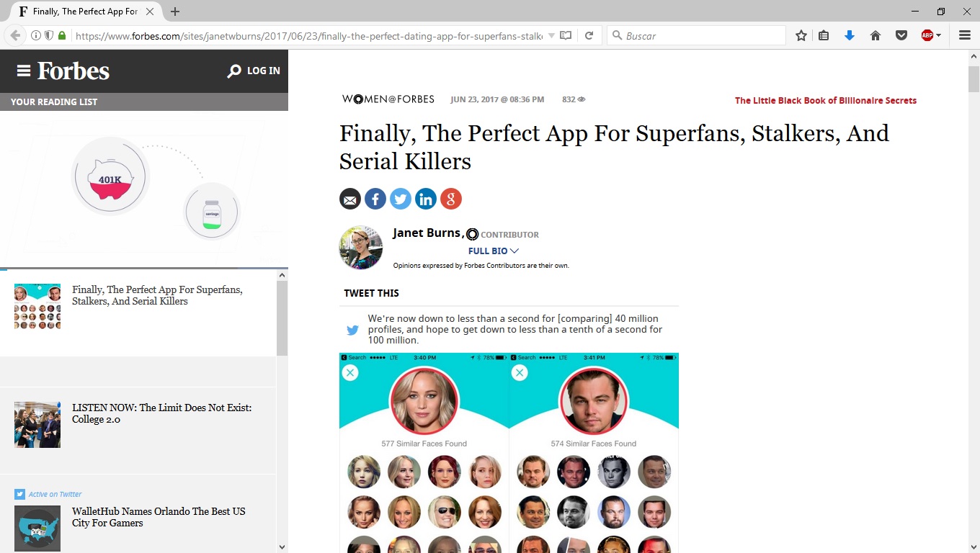
Task: Click the main page scrollbar thumb
Action: point(974,79)
